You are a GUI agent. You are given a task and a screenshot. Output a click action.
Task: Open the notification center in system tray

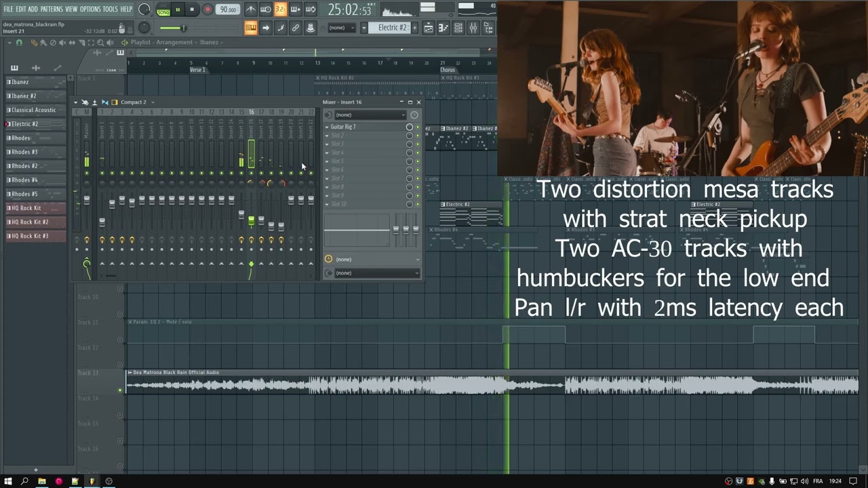coord(853,481)
